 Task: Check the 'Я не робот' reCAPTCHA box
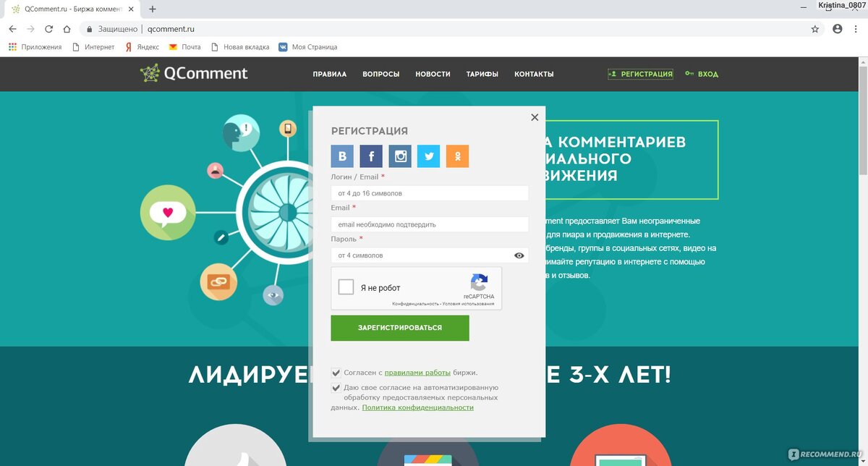click(346, 287)
